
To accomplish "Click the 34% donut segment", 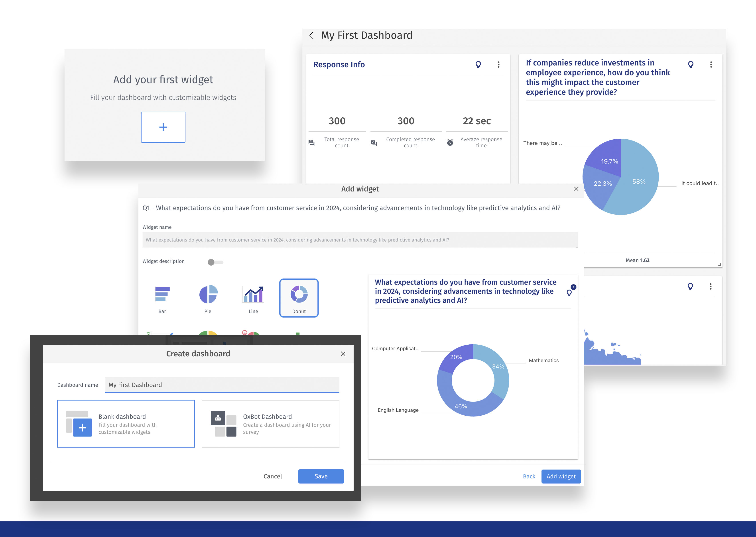I will click(x=498, y=366).
